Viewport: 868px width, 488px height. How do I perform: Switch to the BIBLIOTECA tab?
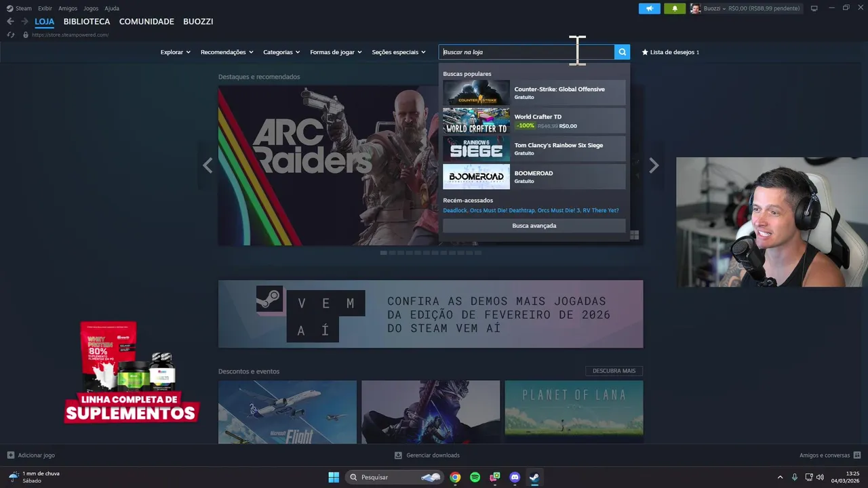pyautogui.click(x=87, y=22)
